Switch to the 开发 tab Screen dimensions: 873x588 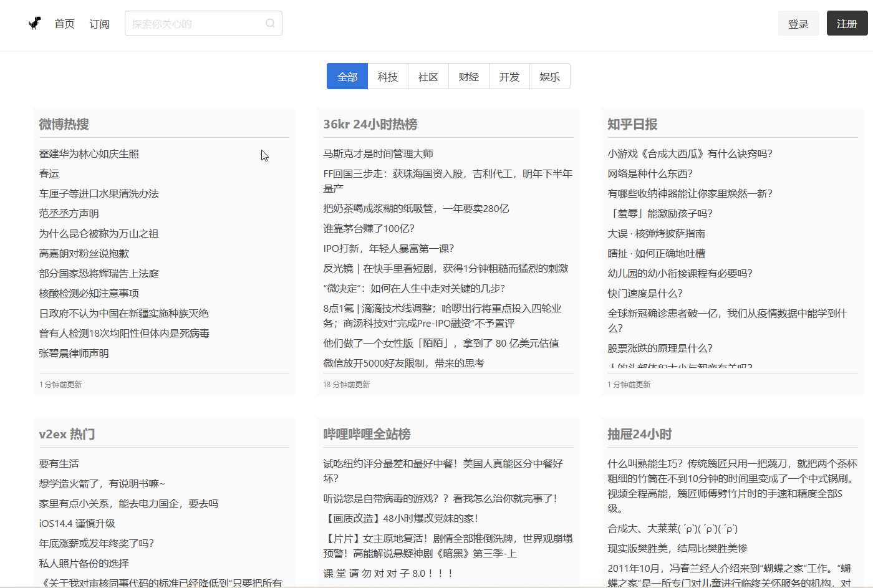click(x=509, y=77)
